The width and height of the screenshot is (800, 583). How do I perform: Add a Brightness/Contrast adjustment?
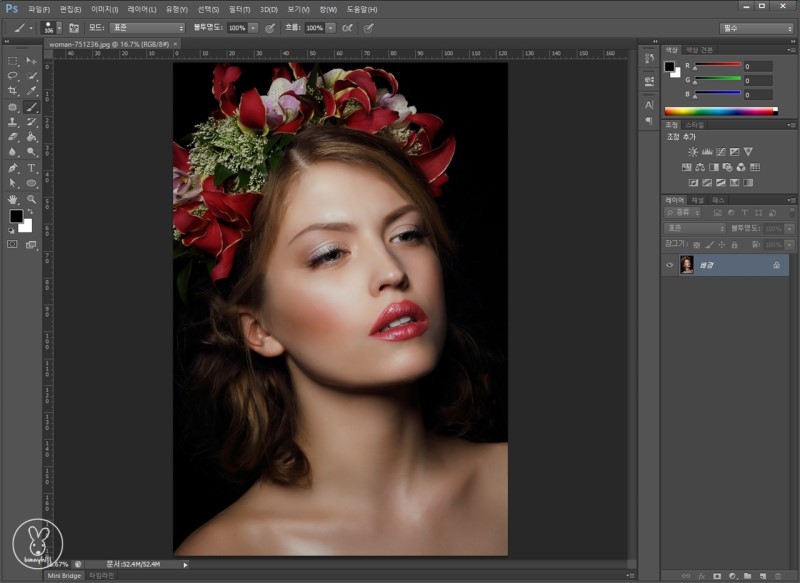pyautogui.click(x=692, y=152)
